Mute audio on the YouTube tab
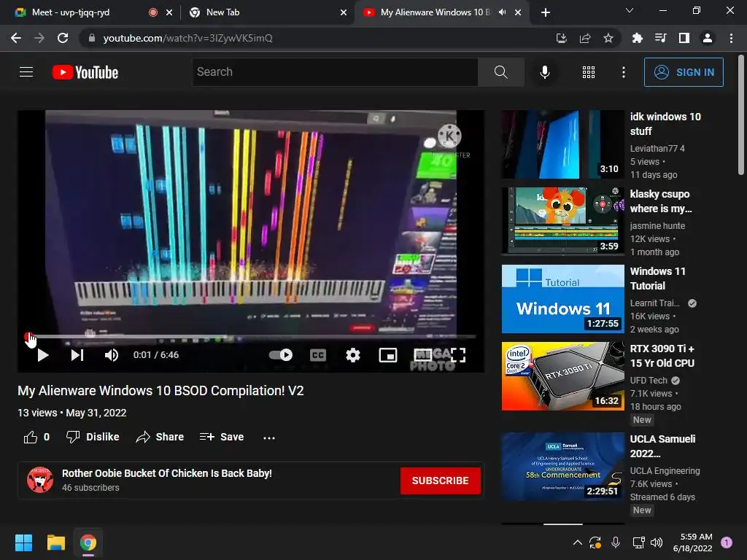Image resolution: width=747 pixels, height=560 pixels. 502,12
